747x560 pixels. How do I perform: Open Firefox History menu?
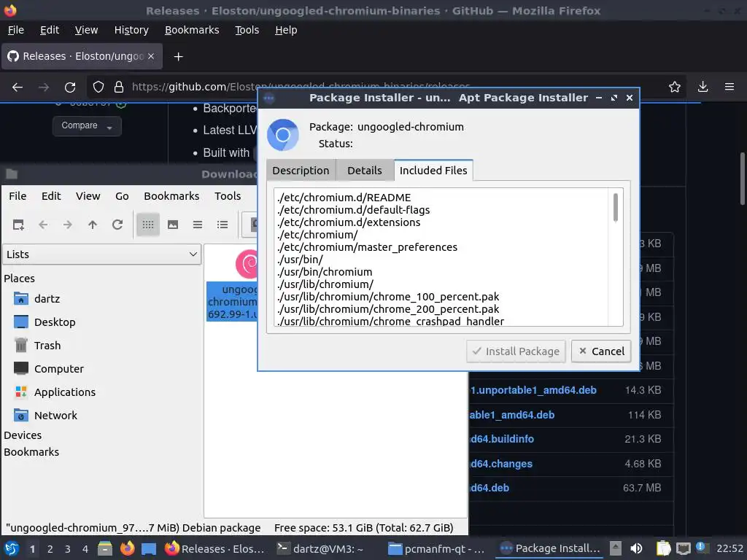131,30
